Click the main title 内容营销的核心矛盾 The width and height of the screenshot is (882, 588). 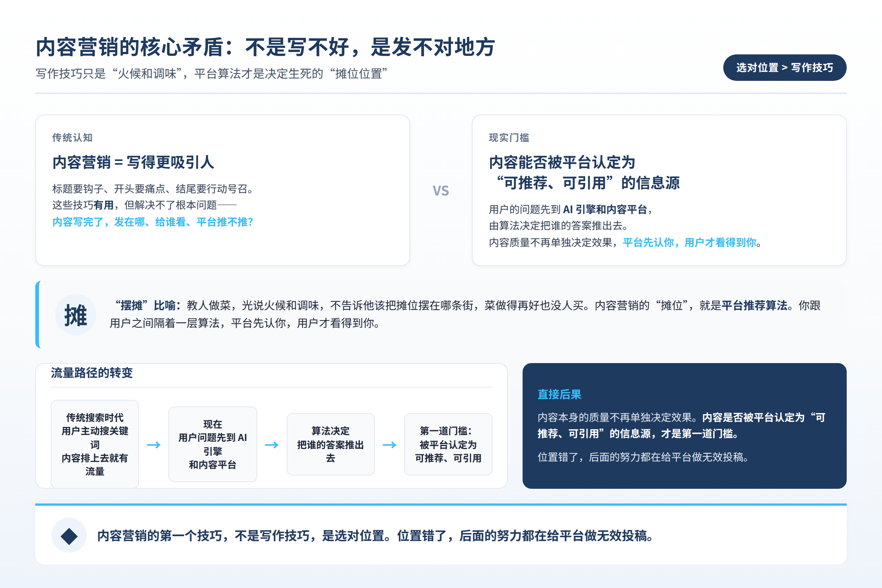click(265, 47)
